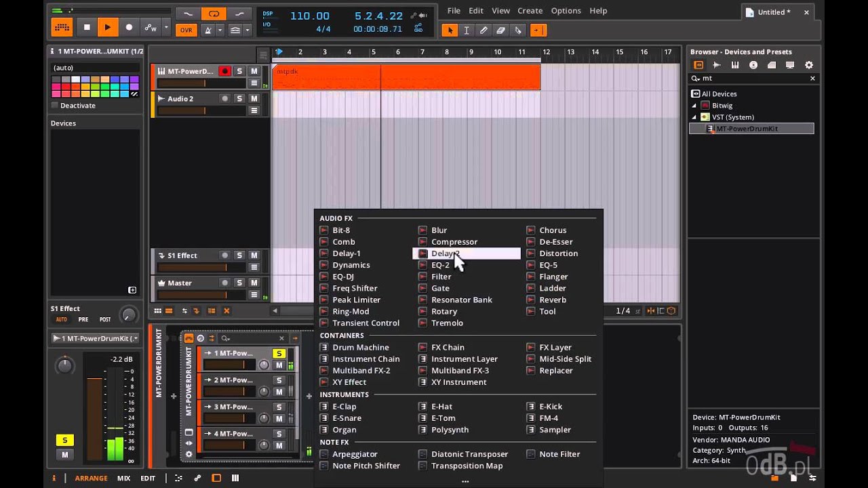Select the Time Selection tool

coord(467,30)
